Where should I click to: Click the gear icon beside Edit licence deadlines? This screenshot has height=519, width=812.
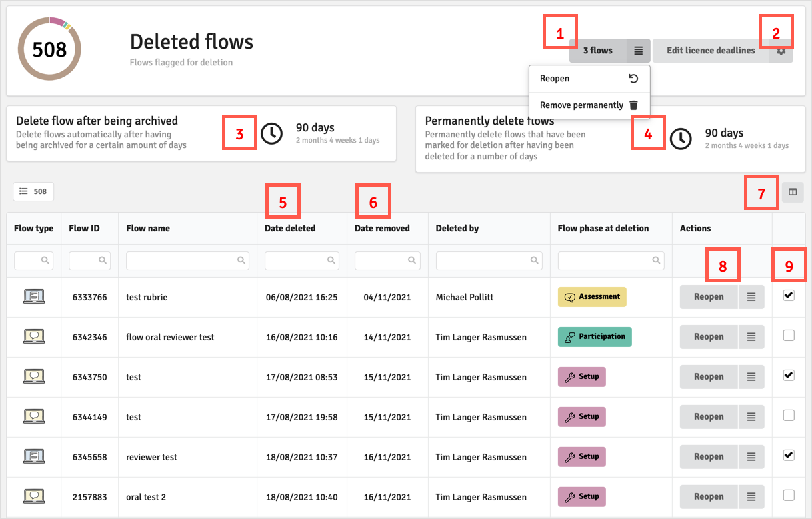(x=781, y=51)
